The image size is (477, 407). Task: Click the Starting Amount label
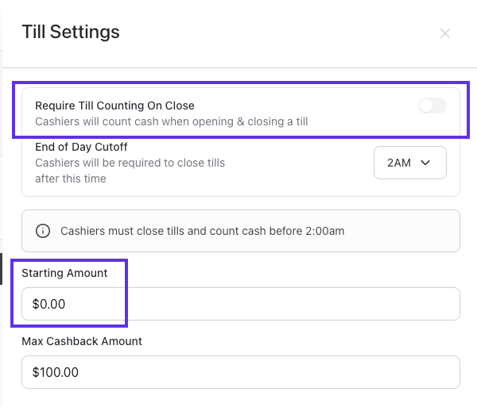[64, 273]
